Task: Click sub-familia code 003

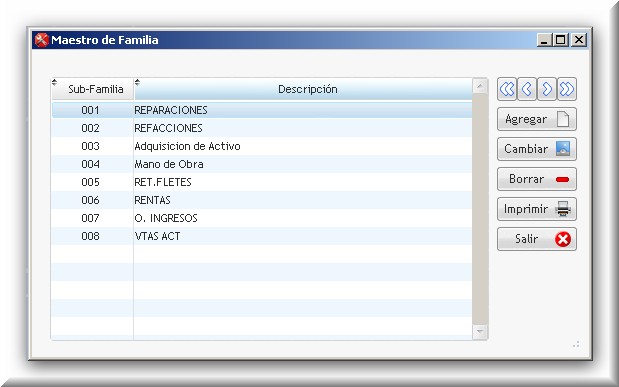Action: [x=90, y=146]
